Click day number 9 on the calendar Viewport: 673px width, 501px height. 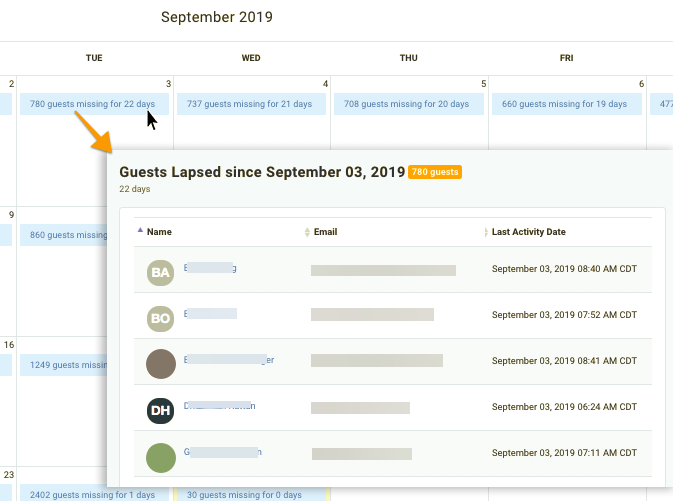click(11, 215)
